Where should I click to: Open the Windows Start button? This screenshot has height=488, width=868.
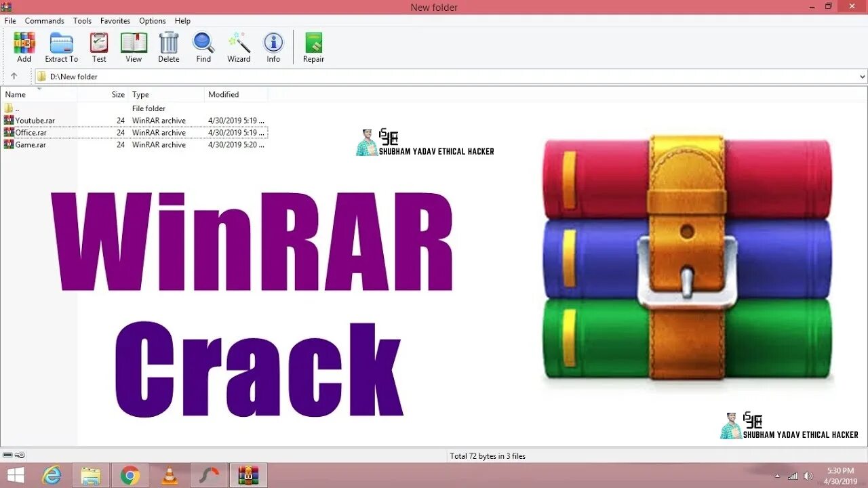16,476
